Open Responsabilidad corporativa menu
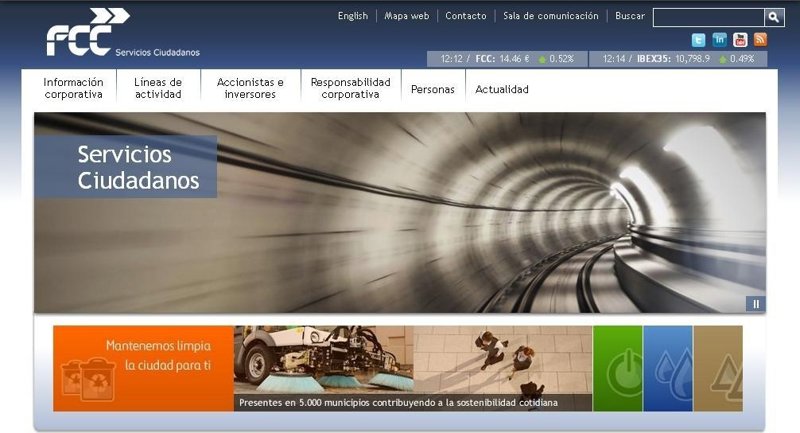 [350, 88]
